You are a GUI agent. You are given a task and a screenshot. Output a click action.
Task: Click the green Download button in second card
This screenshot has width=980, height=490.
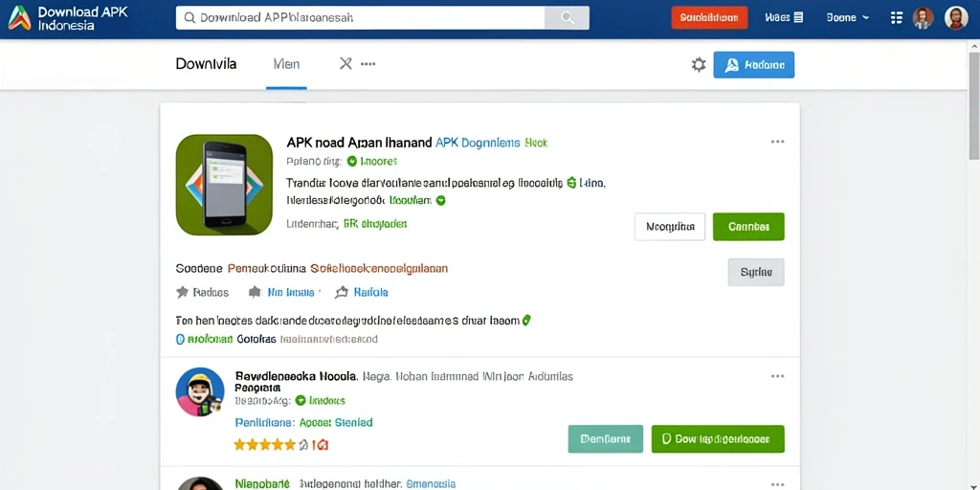click(x=718, y=438)
